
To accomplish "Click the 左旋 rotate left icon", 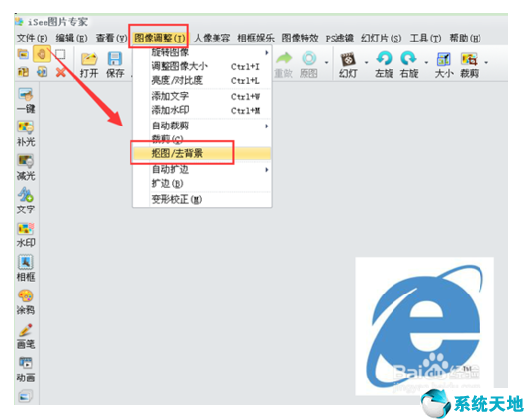I will click(x=384, y=59).
